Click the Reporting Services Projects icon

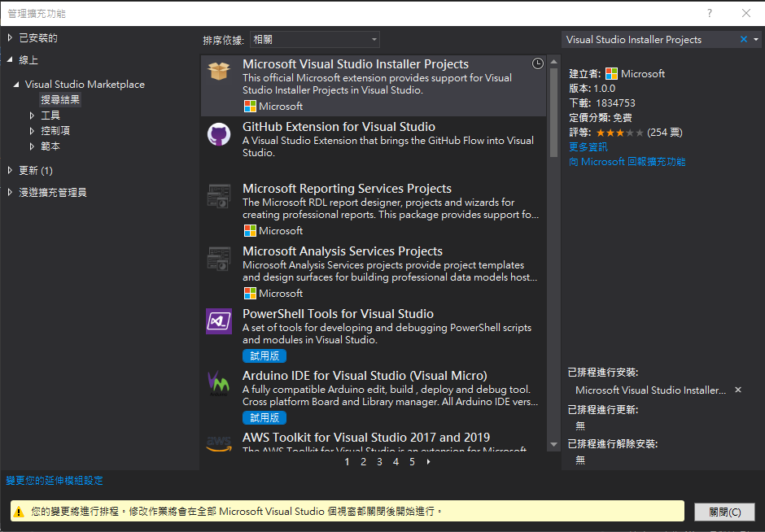pyautogui.click(x=219, y=196)
